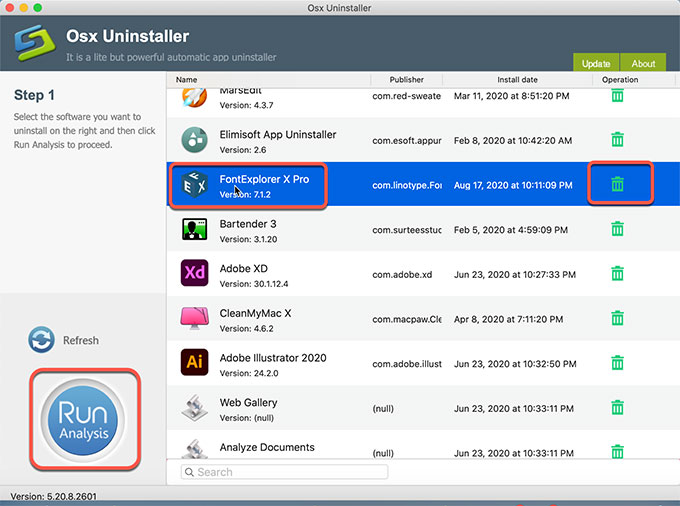Select the 'Analyze Documents' name
The image size is (680, 506).
point(267,447)
